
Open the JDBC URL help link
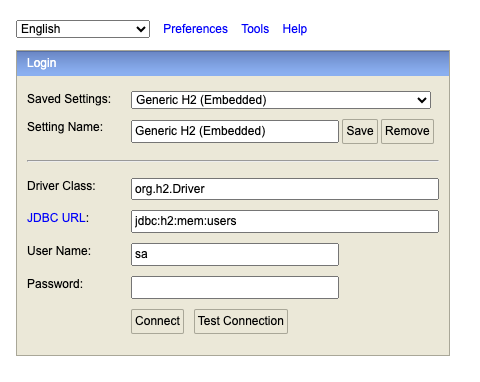pos(56,218)
